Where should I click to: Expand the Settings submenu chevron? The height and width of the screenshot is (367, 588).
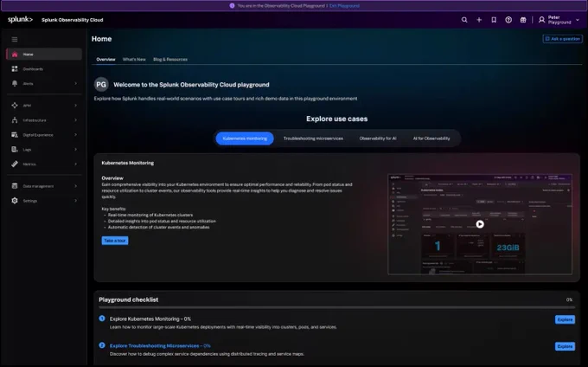pos(76,201)
